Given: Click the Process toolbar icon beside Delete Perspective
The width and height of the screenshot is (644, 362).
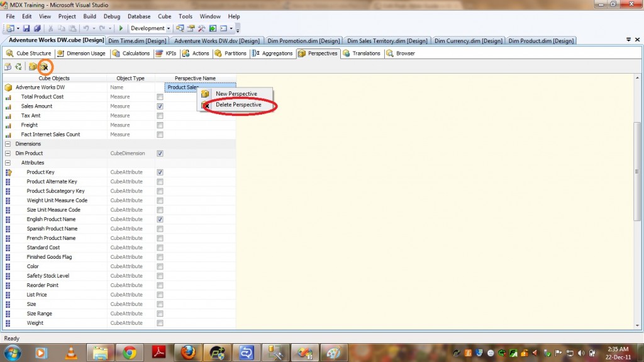Looking at the screenshot, I should (8, 66).
